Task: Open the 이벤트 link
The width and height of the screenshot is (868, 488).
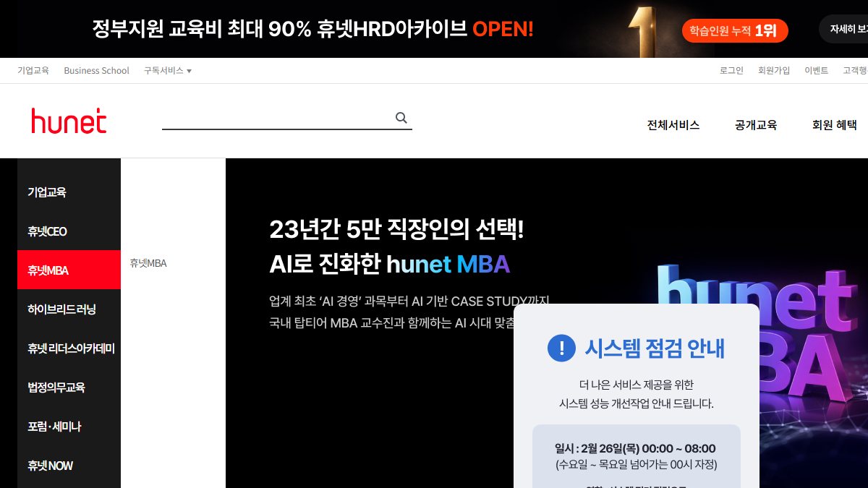Action: [817, 71]
